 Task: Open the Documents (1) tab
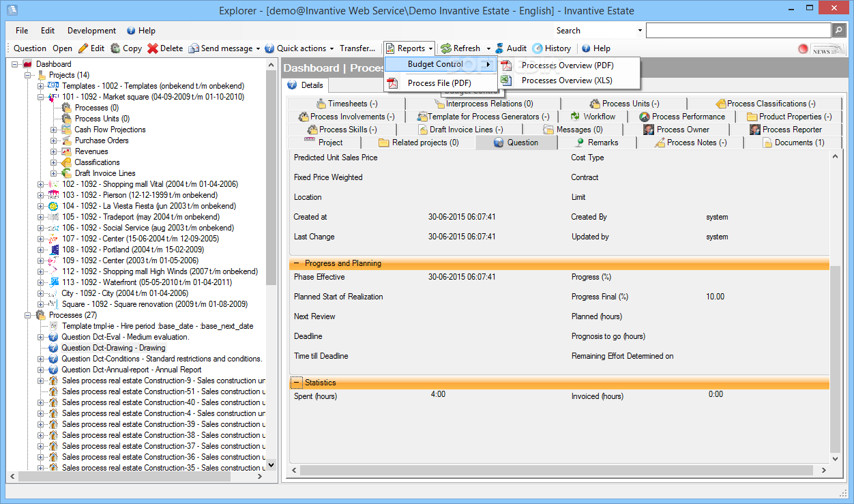(793, 143)
